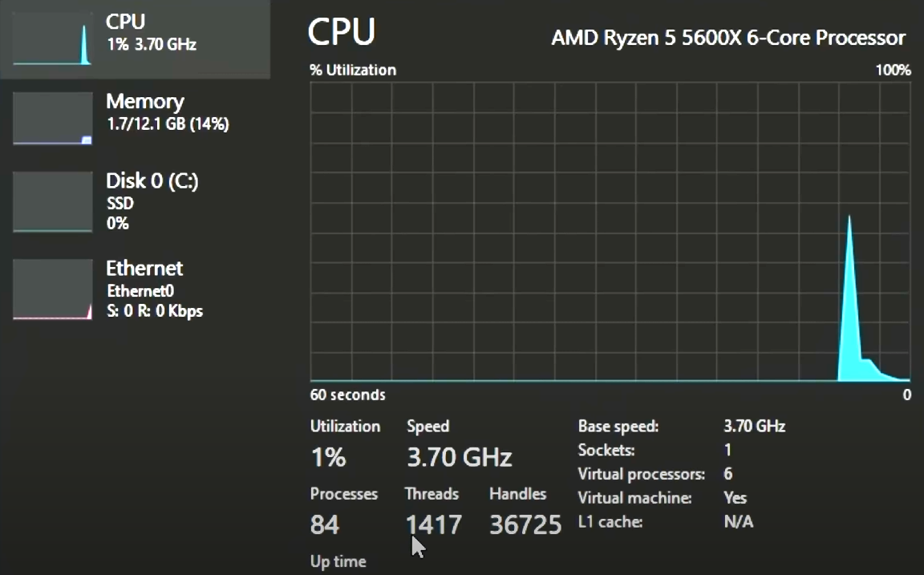This screenshot has width=924, height=575.
Task: Select the Disk 0 (C:) graph thumbnail
Action: (52, 201)
